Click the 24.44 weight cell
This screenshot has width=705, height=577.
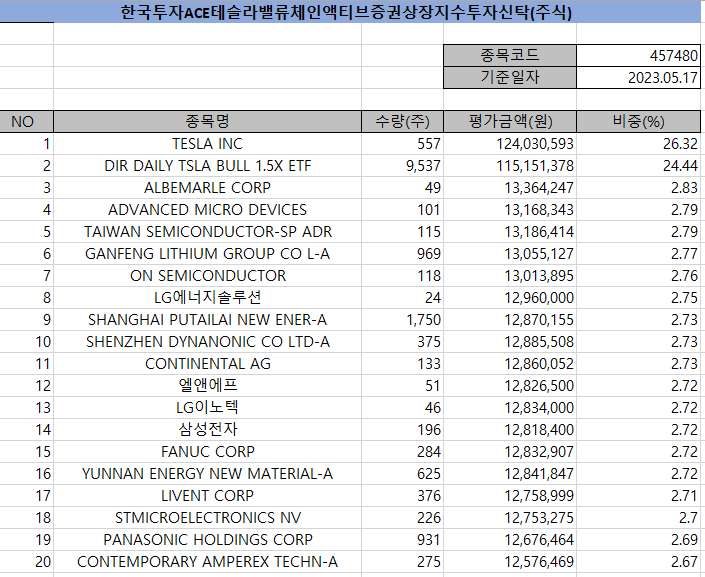click(x=638, y=166)
